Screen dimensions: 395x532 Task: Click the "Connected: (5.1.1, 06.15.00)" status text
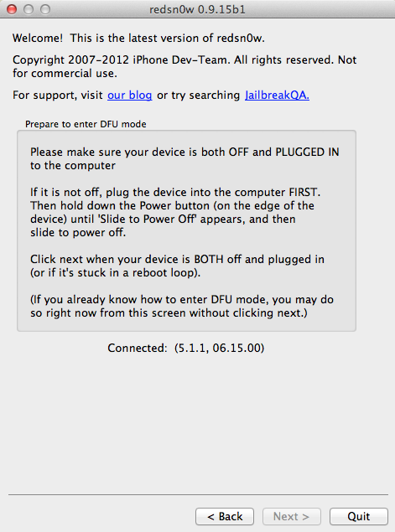(x=186, y=349)
